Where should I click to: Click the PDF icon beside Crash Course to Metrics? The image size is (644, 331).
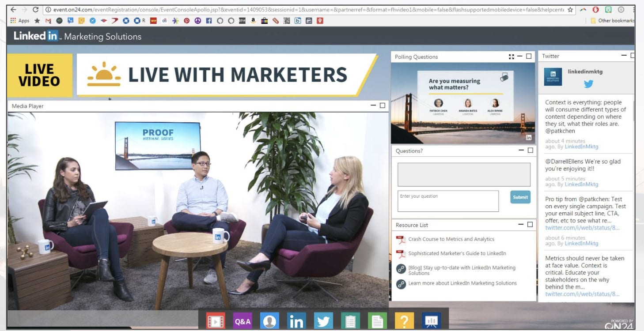coord(401,240)
